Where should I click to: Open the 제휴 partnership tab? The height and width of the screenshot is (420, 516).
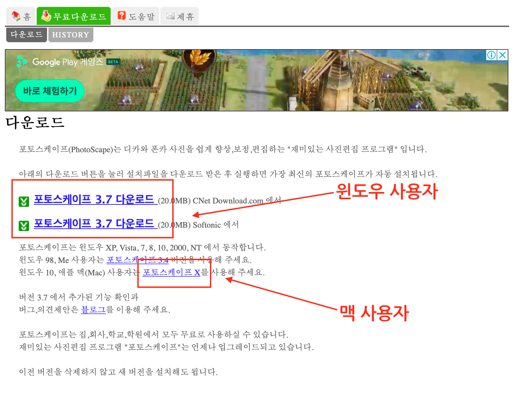coord(179,16)
